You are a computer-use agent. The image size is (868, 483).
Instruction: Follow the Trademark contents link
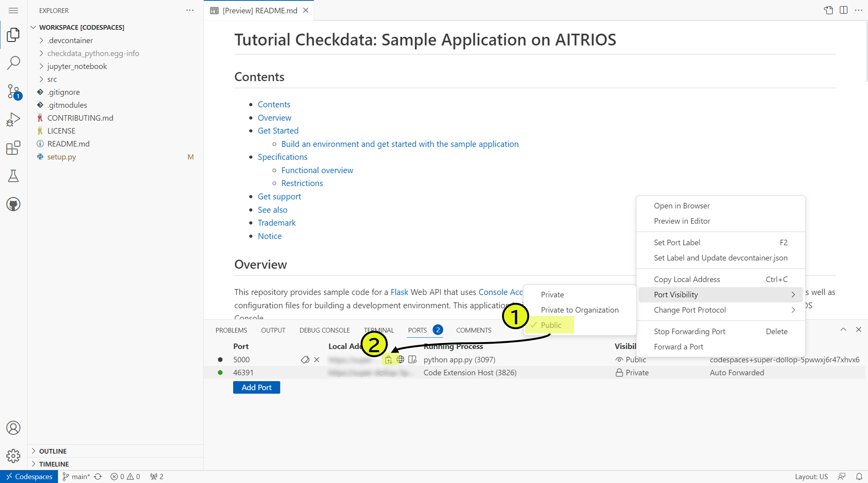coord(277,223)
